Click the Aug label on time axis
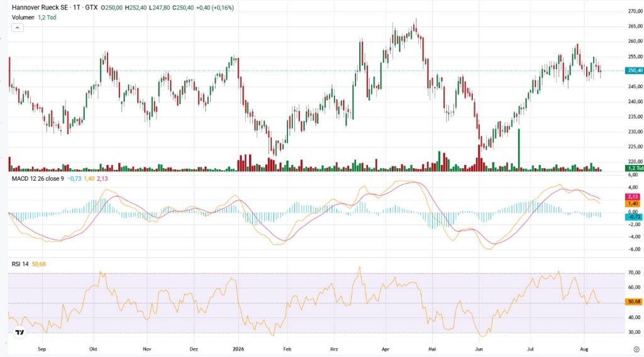Image resolution: width=644 pixels, height=357 pixels. (584, 349)
